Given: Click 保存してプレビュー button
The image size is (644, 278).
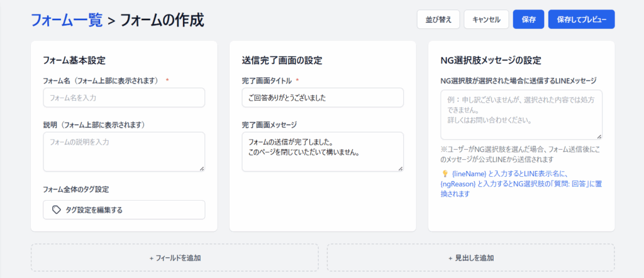Looking at the screenshot, I should pyautogui.click(x=581, y=19).
